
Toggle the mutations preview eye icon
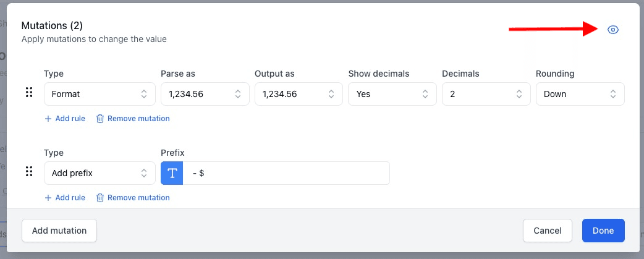613,30
